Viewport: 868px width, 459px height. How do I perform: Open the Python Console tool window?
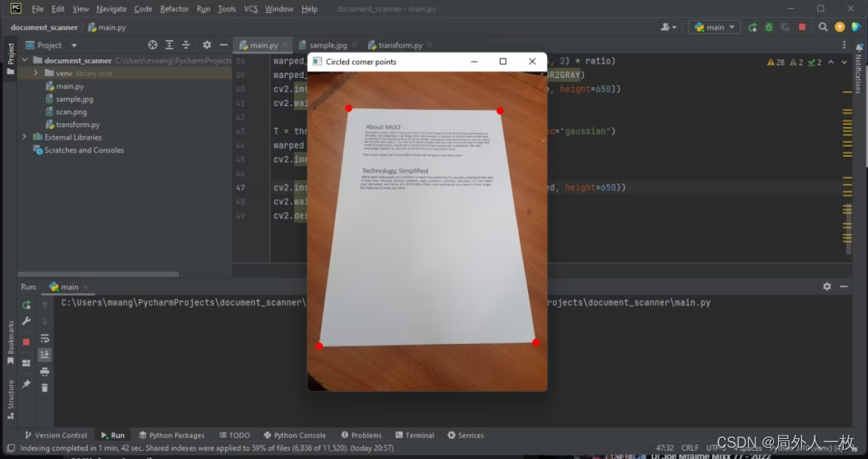pos(295,435)
